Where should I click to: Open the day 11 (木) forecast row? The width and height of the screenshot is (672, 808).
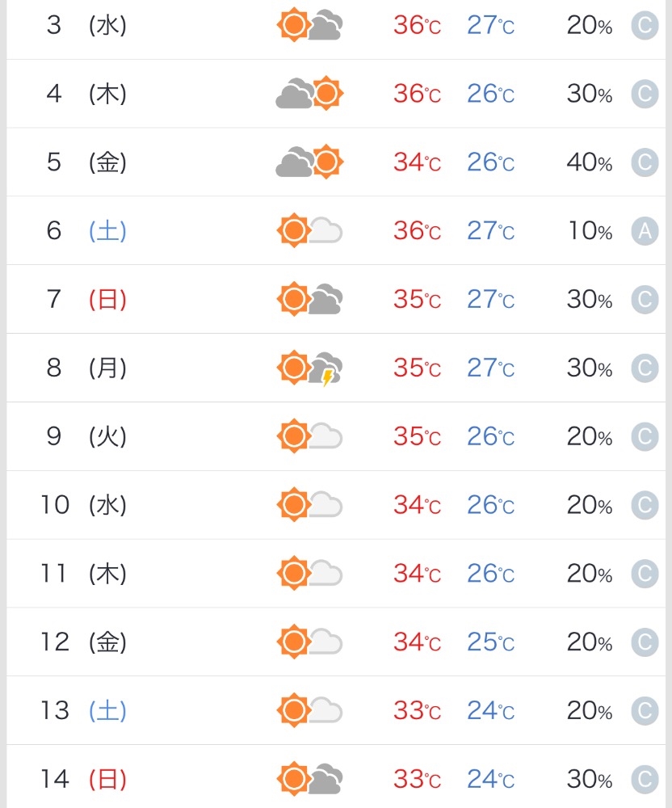pyautogui.click(x=336, y=573)
